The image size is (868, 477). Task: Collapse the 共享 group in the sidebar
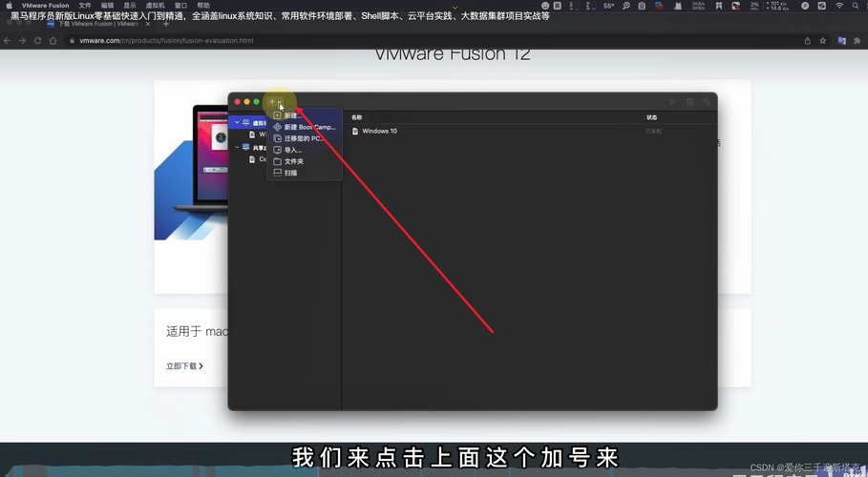click(237, 147)
